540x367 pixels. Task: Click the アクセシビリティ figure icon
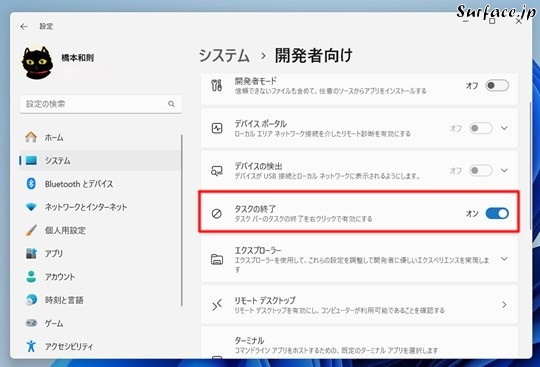(31, 346)
